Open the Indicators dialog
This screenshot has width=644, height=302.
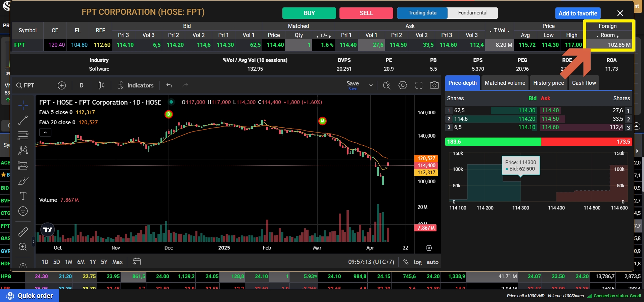(x=136, y=85)
